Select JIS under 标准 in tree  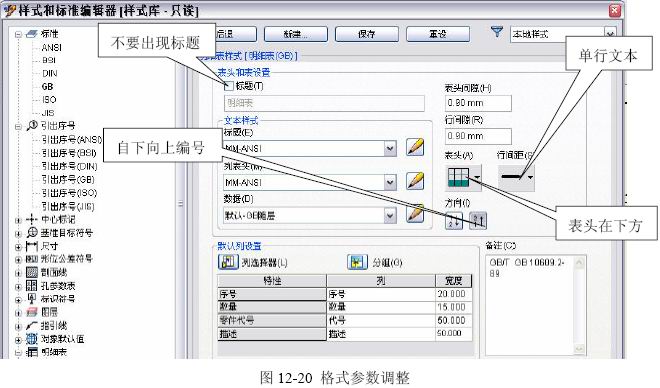point(48,113)
